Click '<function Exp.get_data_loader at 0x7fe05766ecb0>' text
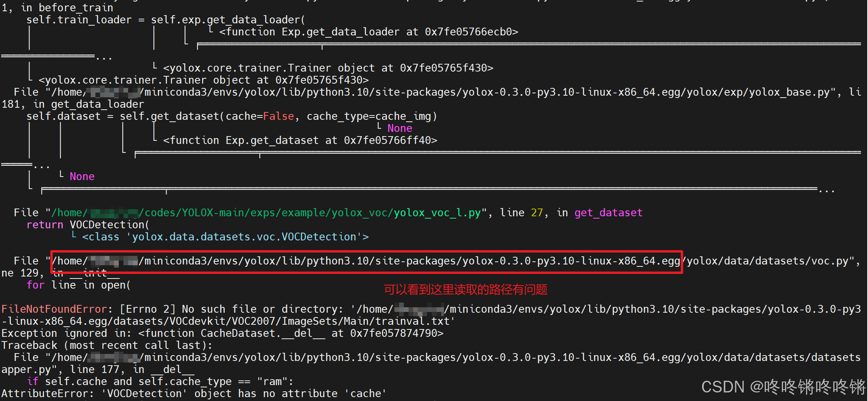The width and height of the screenshot is (868, 401). pos(369,32)
